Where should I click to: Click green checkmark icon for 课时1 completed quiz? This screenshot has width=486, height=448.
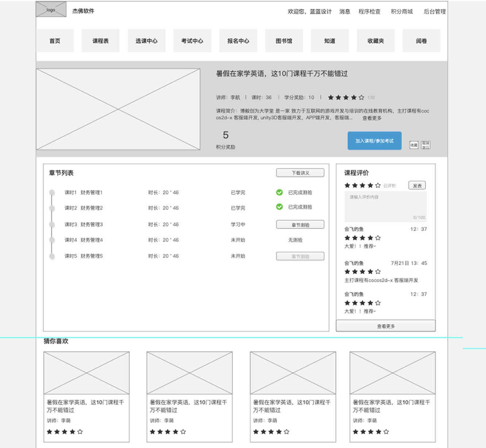tap(279, 192)
